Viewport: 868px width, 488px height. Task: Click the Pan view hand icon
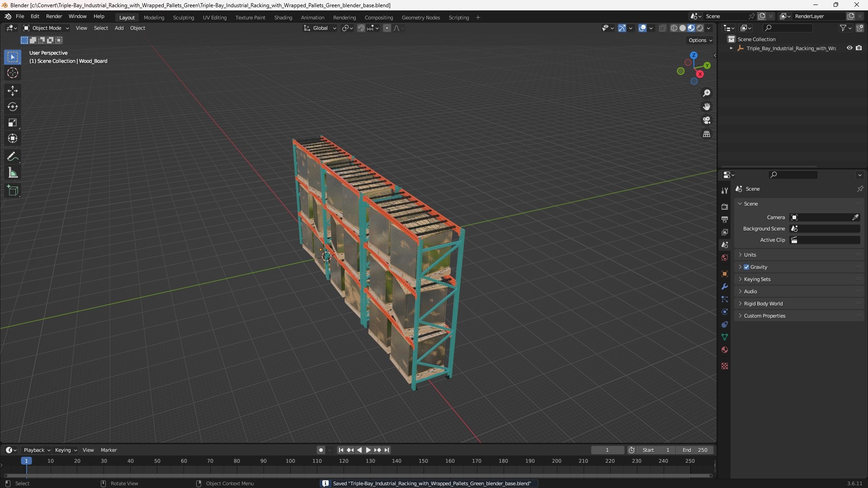706,107
